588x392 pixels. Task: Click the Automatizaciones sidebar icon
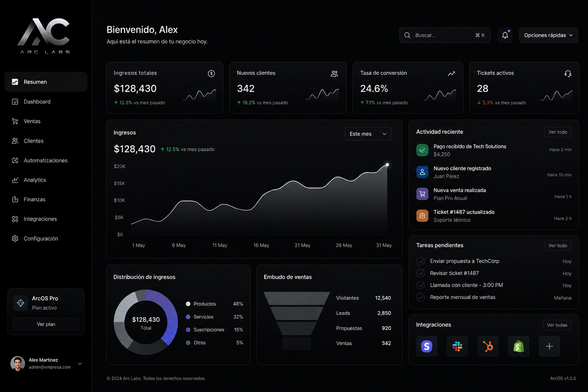pos(15,160)
